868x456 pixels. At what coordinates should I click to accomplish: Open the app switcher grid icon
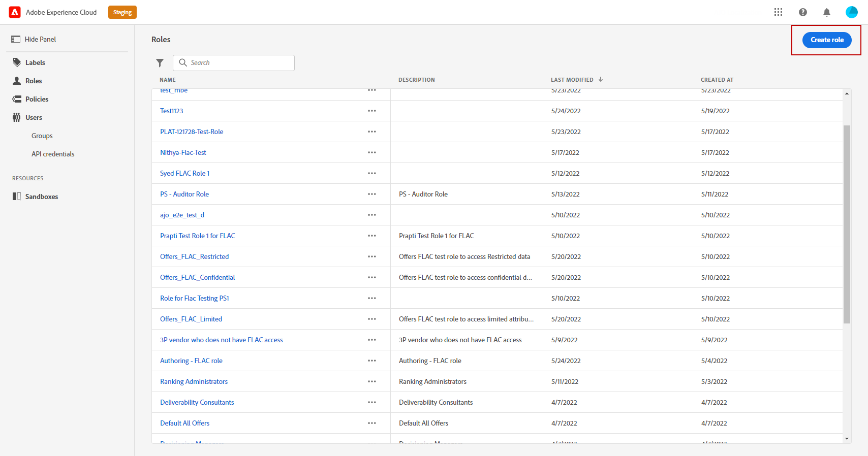click(778, 12)
